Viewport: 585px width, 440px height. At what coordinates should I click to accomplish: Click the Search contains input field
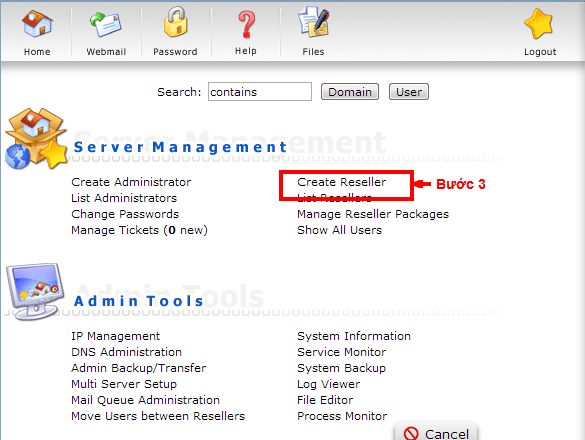[x=260, y=92]
